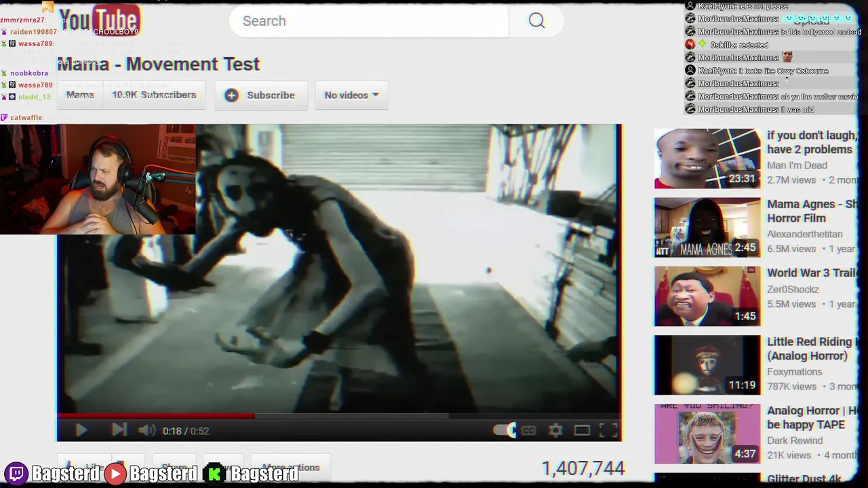The image size is (868, 488).
Task: Click inside the Mama video frame
Action: [x=339, y=268]
